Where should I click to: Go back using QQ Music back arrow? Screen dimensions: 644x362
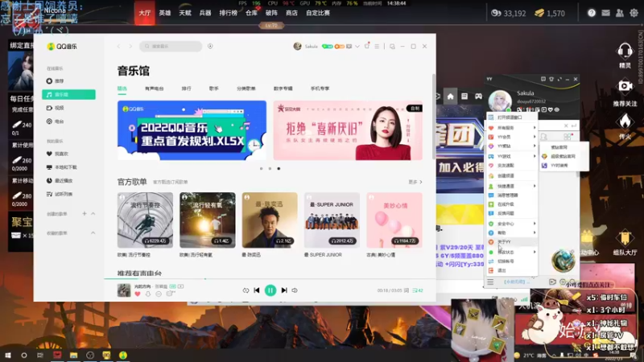click(x=118, y=46)
